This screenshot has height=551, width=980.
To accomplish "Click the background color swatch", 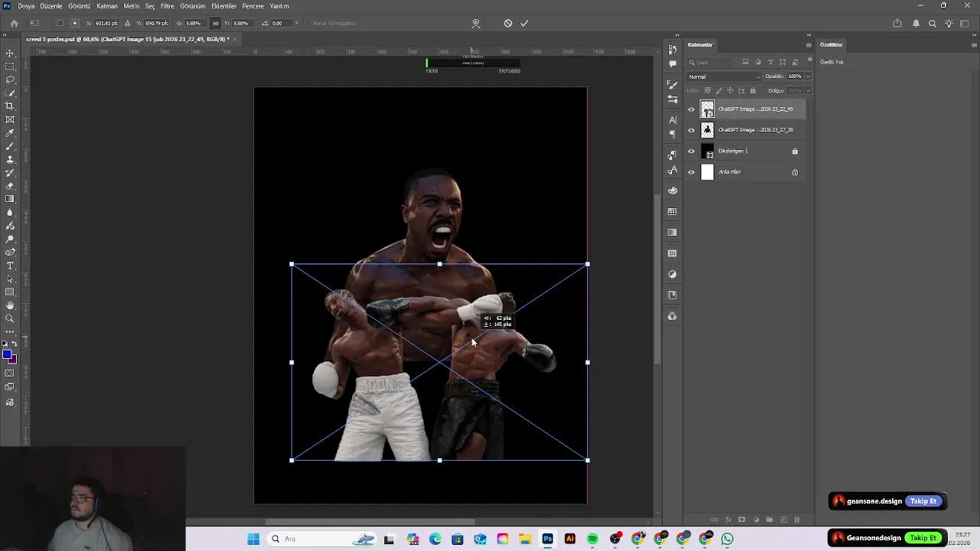I will click(12, 359).
